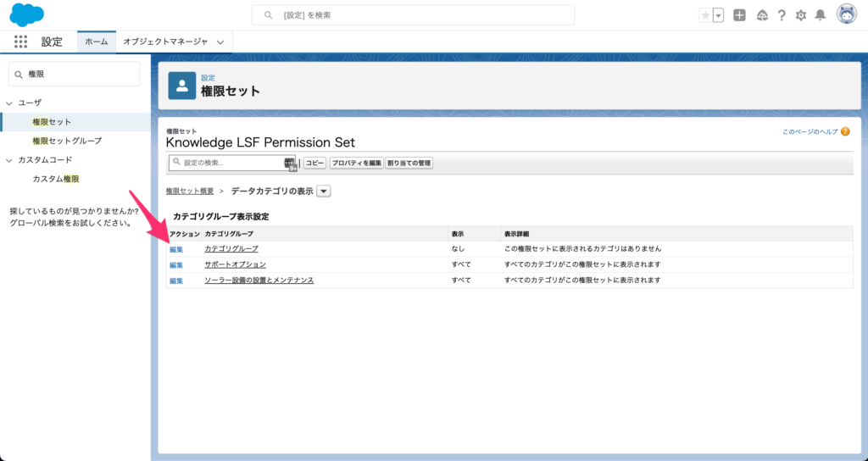868x461 pixels.
Task: Click the icon at the end of the 設定の検索 field
Action: [x=290, y=164]
